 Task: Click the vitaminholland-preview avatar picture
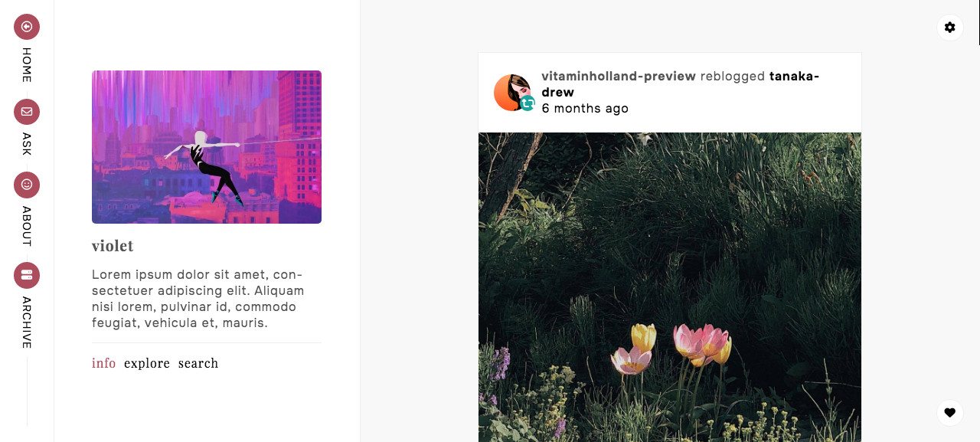pyautogui.click(x=511, y=93)
